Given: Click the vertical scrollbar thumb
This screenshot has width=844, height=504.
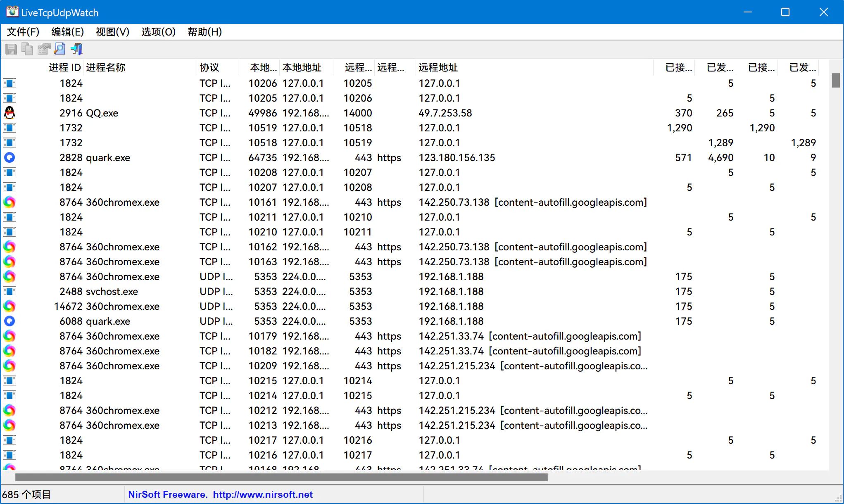Looking at the screenshot, I should (x=836, y=80).
